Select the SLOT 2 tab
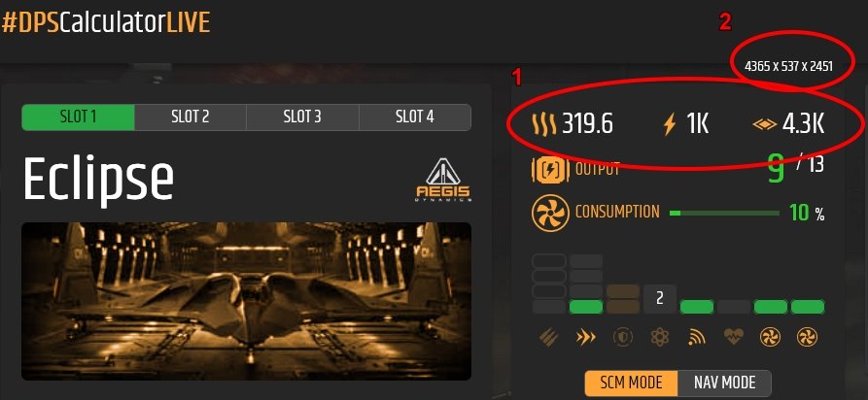The image size is (868, 400). 191,117
